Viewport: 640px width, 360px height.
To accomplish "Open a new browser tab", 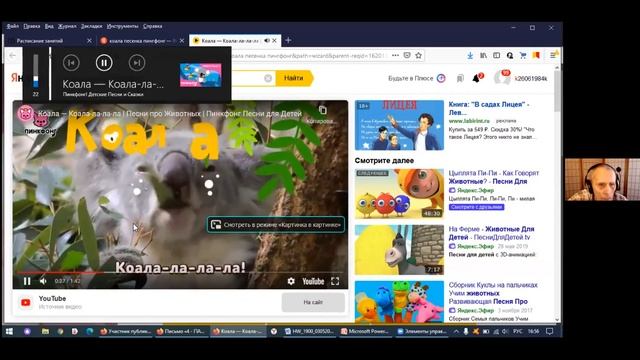I will [288, 40].
